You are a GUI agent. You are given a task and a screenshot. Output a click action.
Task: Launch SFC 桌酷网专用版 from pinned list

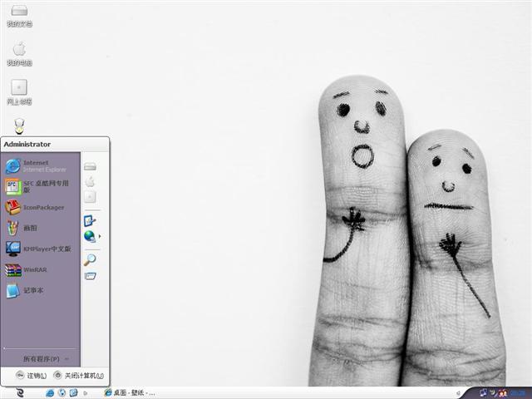41,186
